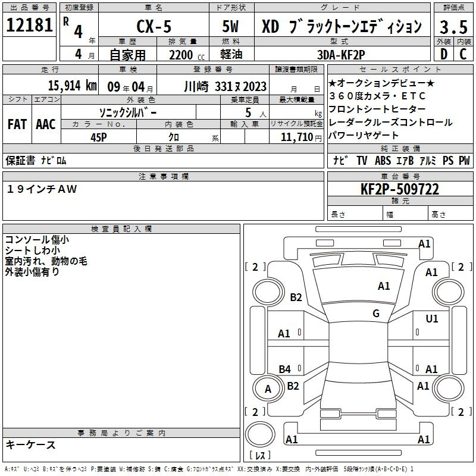
Task: Click the 高さ dimension field
Action: point(450,214)
